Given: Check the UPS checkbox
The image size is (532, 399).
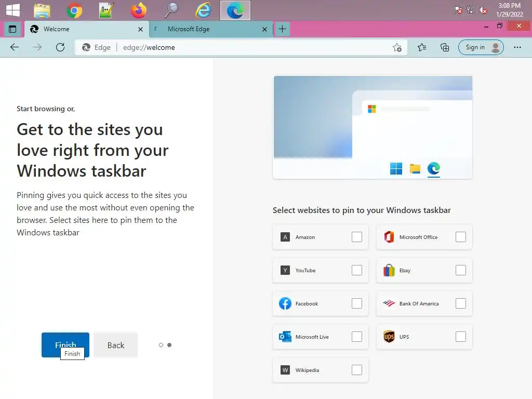Looking at the screenshot, I should pos(461,337).
